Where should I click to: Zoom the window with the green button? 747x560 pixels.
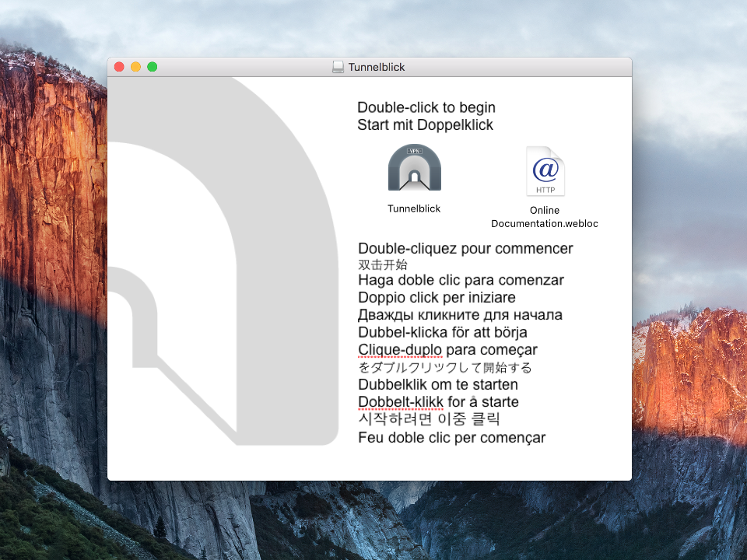(153, 67)
